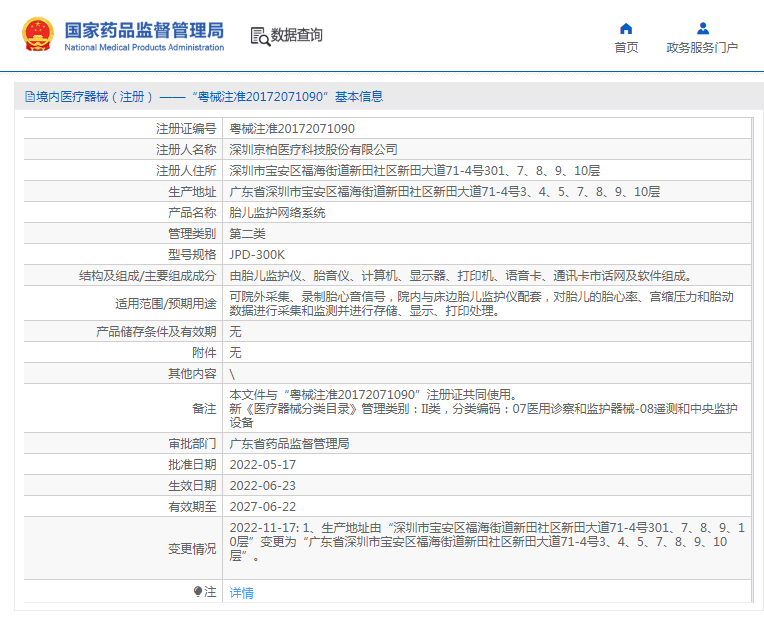Screen dimensions: 764x617
Task: Click the 管理类别 row label
Action: (192, 233)
